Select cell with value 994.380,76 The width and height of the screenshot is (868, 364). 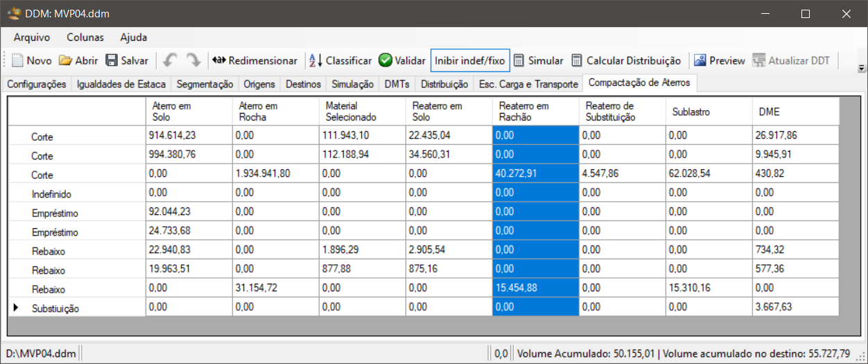[189, 154]
